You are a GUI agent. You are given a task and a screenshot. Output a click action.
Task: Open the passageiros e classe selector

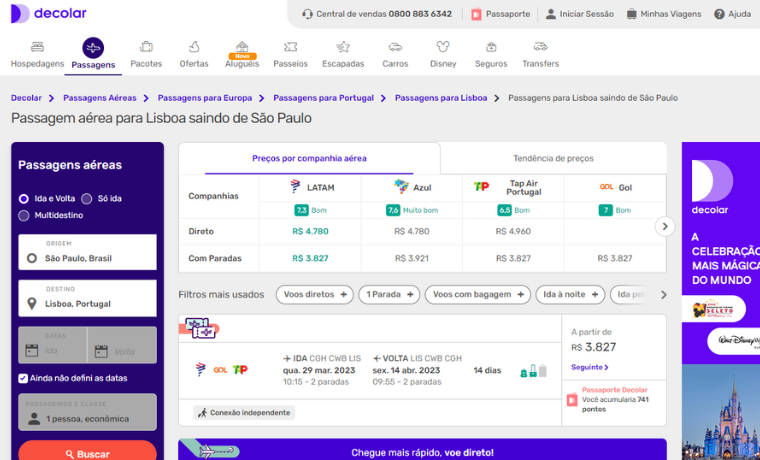point(87,412)
